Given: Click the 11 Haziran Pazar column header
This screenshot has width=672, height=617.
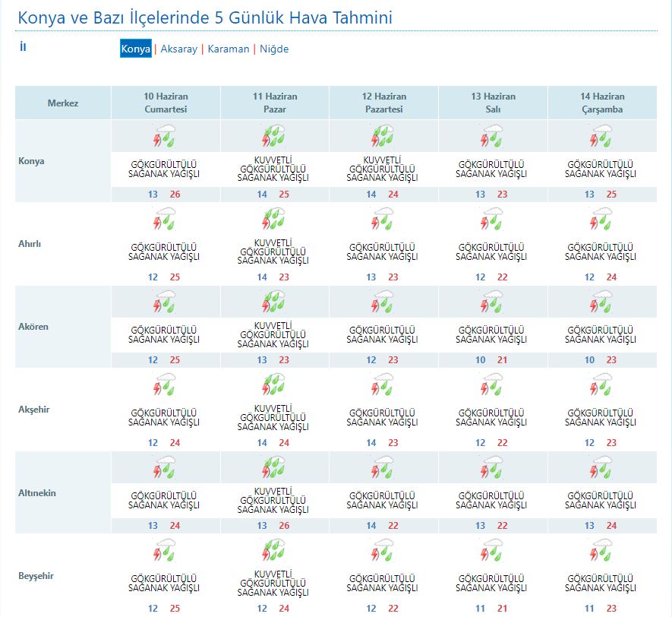Looking at the screenshot, I should 275,103.
